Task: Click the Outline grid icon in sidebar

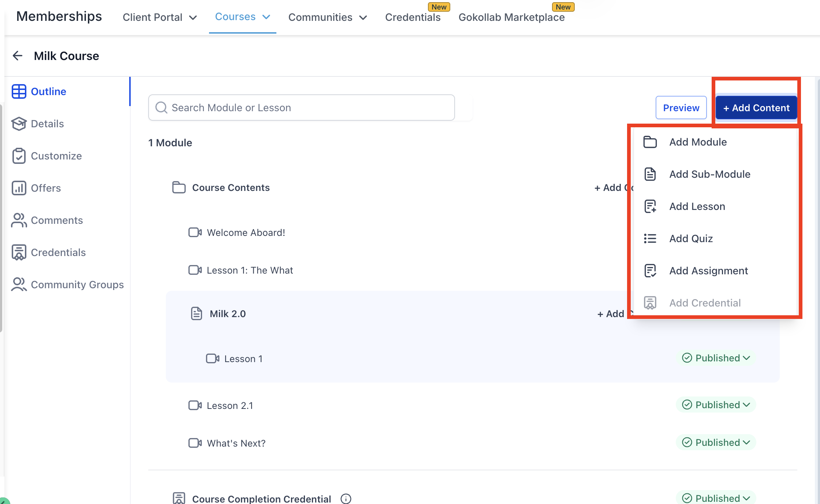Action: 19,91
